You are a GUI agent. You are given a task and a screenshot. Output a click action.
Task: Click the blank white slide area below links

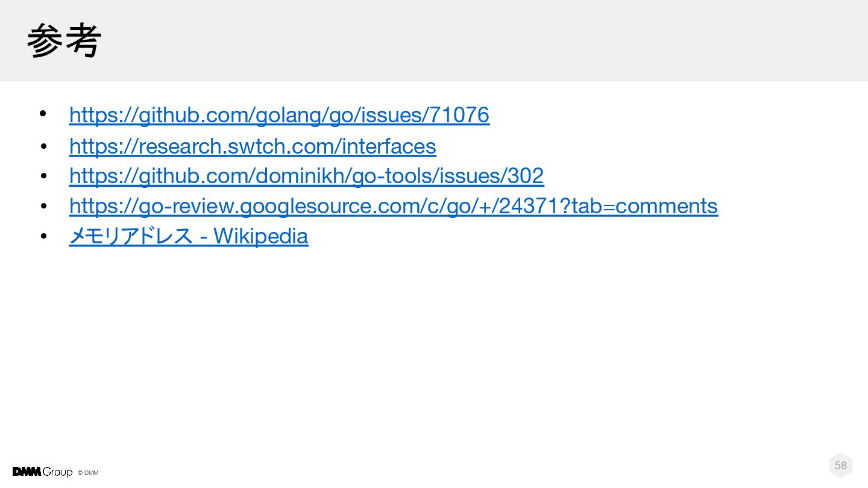coord(434,349)
